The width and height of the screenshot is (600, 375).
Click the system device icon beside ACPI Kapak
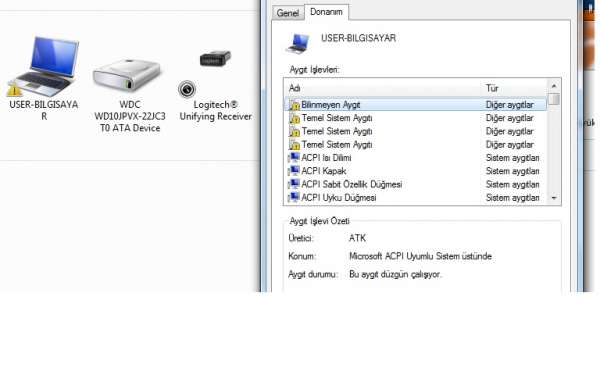(294, 171)
